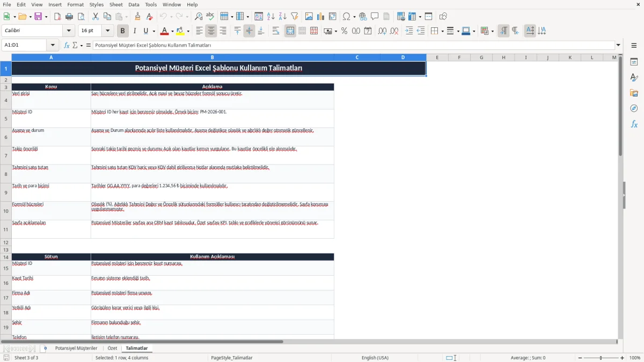Open the Navigator sidebar compass icon

coord(634,108)
